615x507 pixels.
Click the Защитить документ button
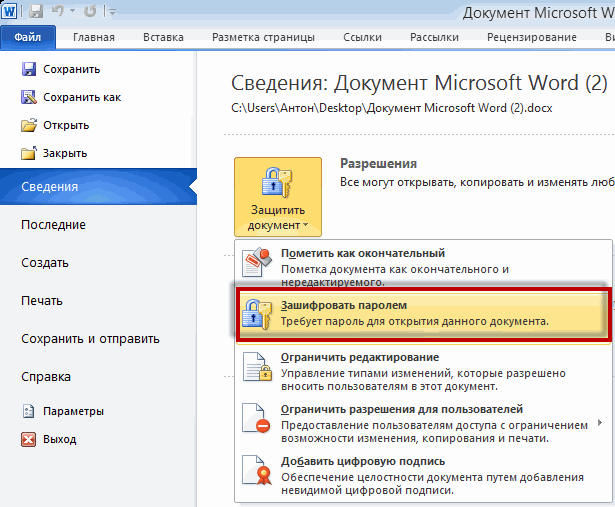click(278, 197)
